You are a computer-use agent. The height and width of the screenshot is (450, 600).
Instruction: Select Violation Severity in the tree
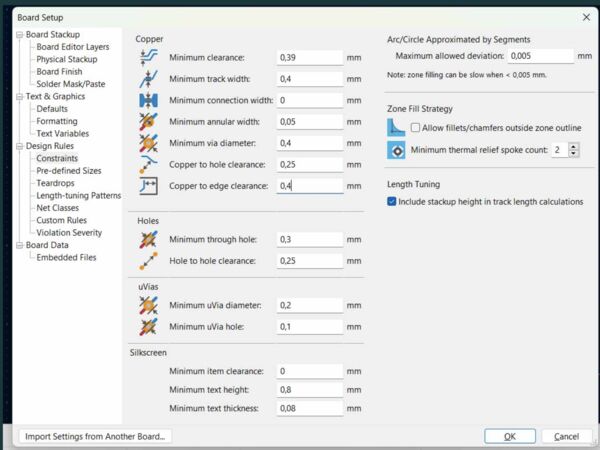[69, 232]
